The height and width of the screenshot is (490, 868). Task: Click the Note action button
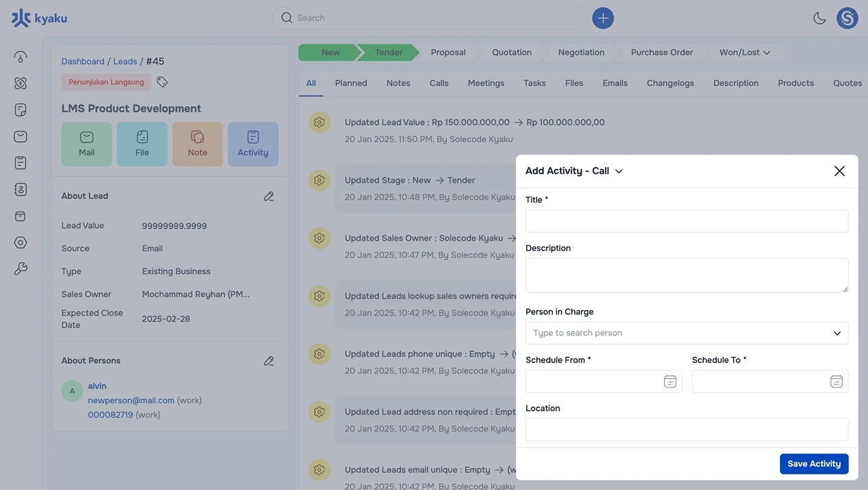pyautogui.click(x=197, y=144)
